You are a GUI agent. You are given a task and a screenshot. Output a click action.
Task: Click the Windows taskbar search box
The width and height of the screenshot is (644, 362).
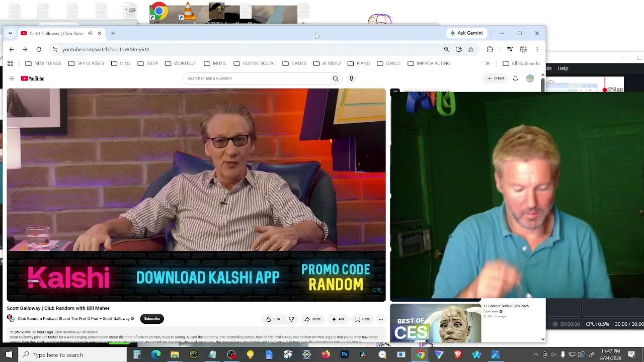point(72,355)
